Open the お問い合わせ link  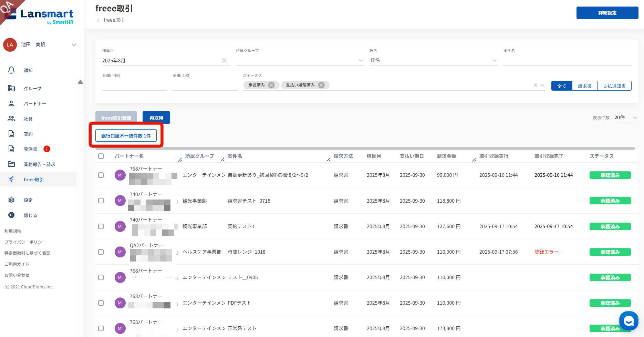[17, 275]
